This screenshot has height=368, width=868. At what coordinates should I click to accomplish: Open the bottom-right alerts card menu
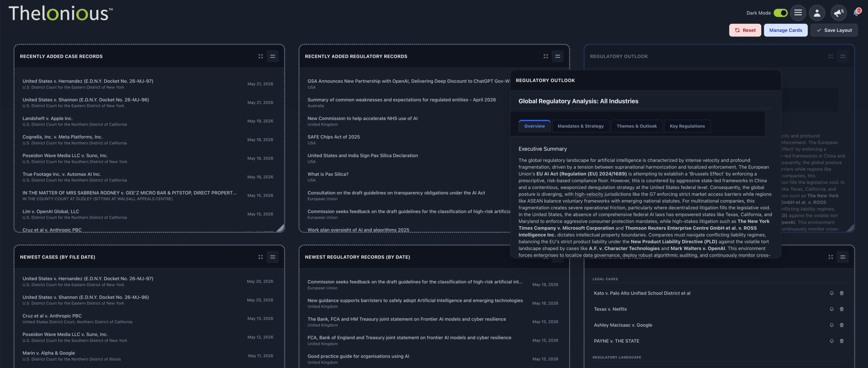coord(843,257)
